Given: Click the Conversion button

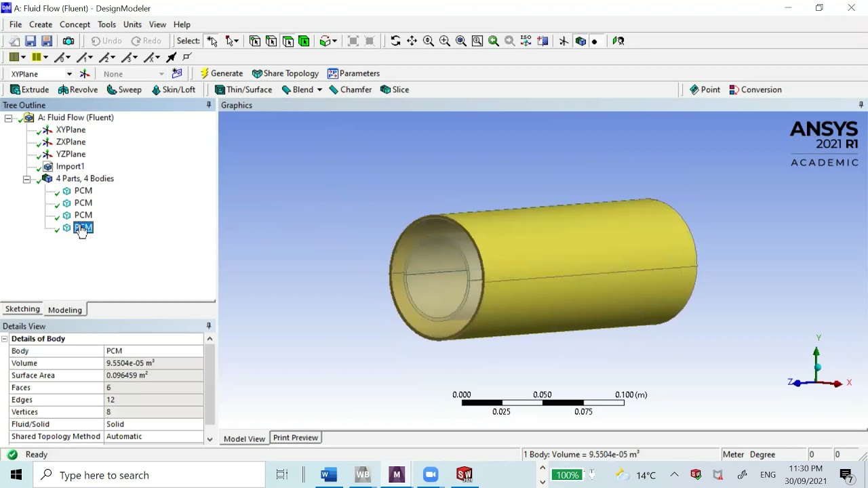Looking at the screenshot, I should coord(755,89).
